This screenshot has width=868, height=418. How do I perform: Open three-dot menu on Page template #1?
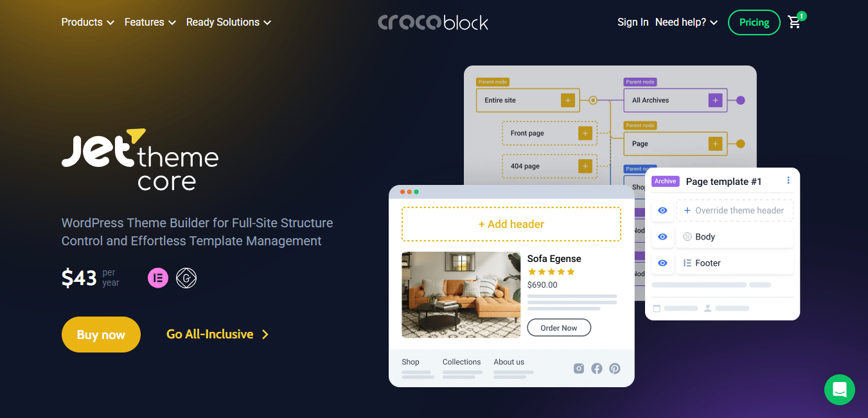pos(788,181)
